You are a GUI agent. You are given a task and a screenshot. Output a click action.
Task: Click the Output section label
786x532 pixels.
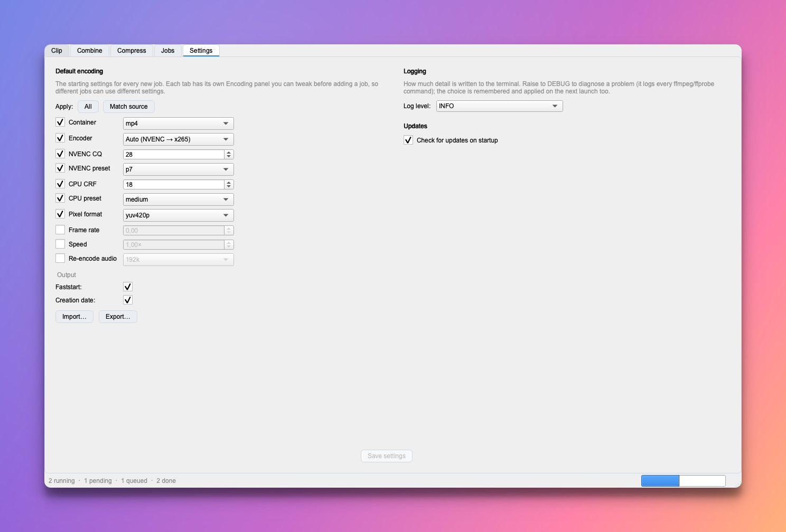click(x=67, y=275)
